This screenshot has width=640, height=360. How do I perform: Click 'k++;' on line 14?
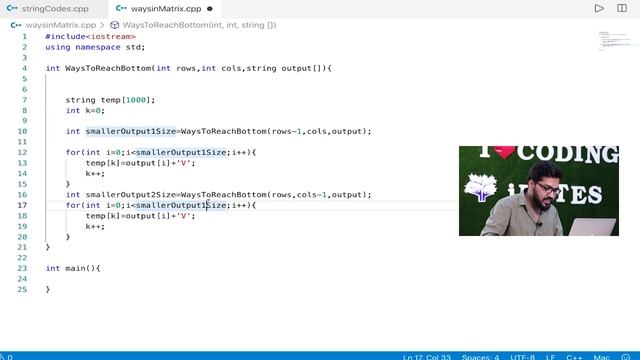pyautogui.click(x=95, y=173)
